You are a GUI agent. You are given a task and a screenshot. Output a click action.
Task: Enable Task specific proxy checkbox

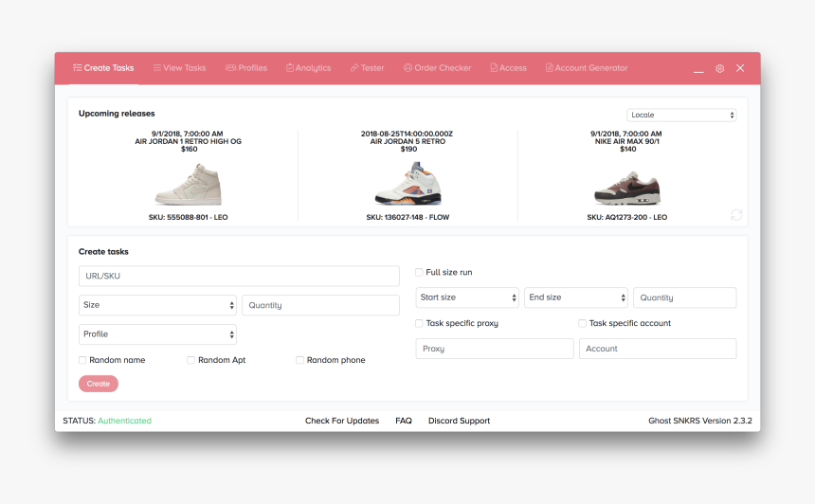coord(419,323)
